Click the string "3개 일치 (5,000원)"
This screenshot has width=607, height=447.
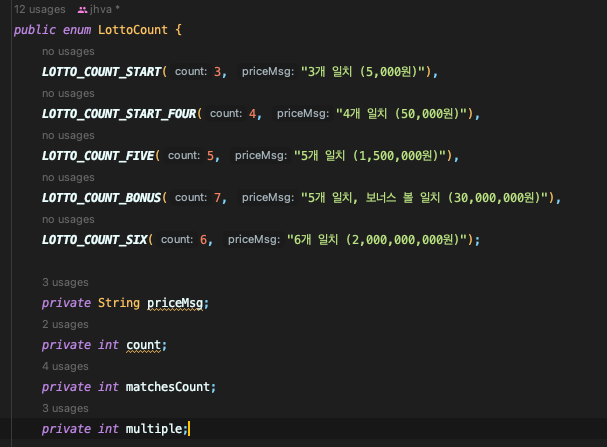pos(365,72)
